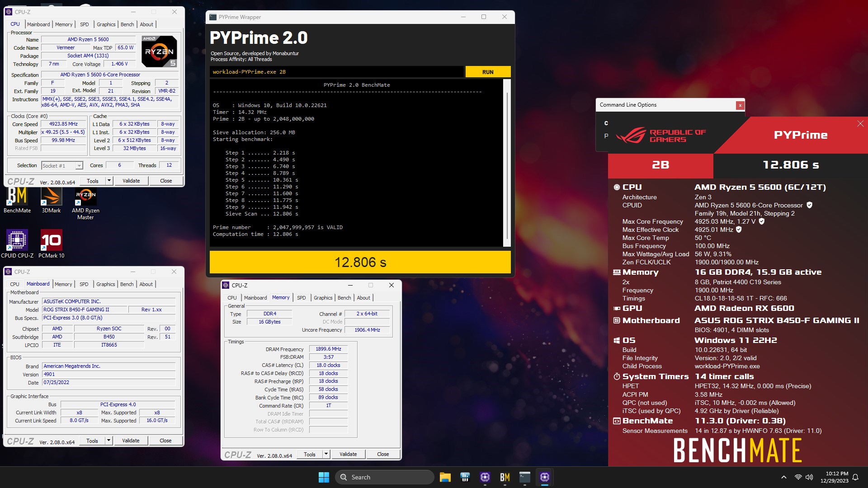The image size is (868, 488).
Task: Click Uncore Frequency 1906.4 MHz value
Action: (x=367, y=330)
